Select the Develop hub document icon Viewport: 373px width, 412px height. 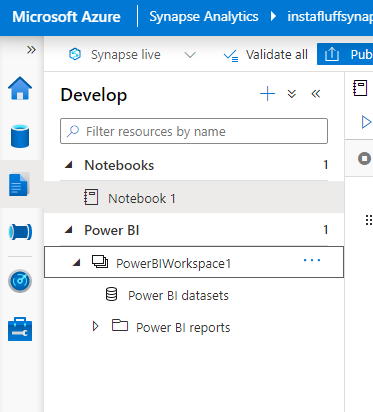coord(19,184)
